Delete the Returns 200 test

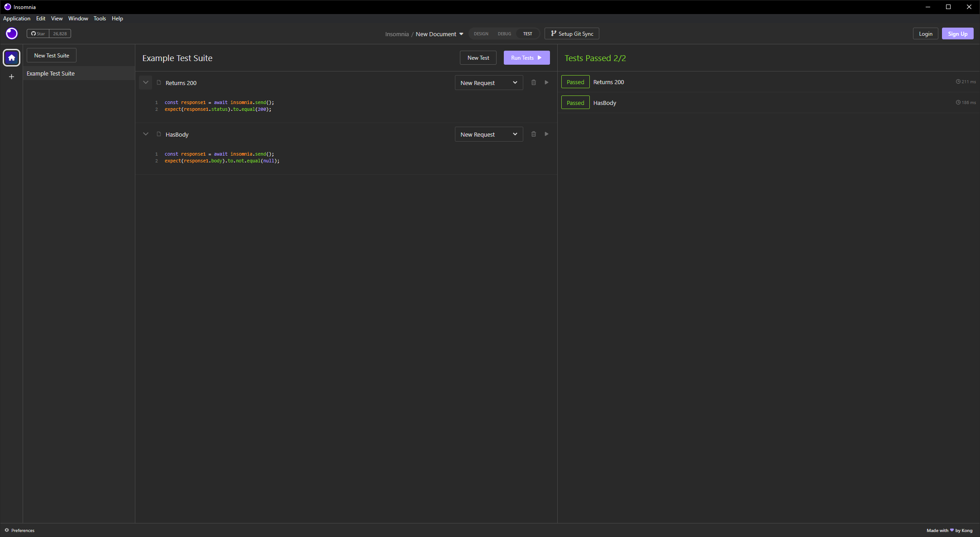[534, 83]
